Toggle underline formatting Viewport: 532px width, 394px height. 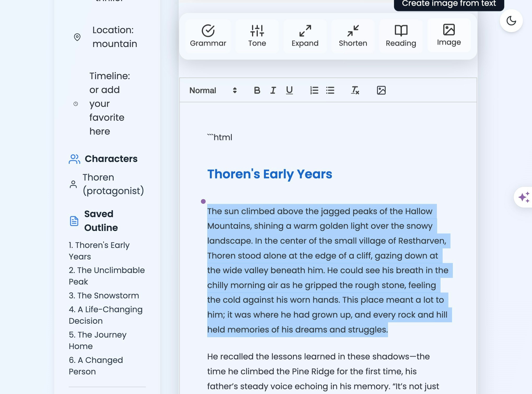(289, 90)
